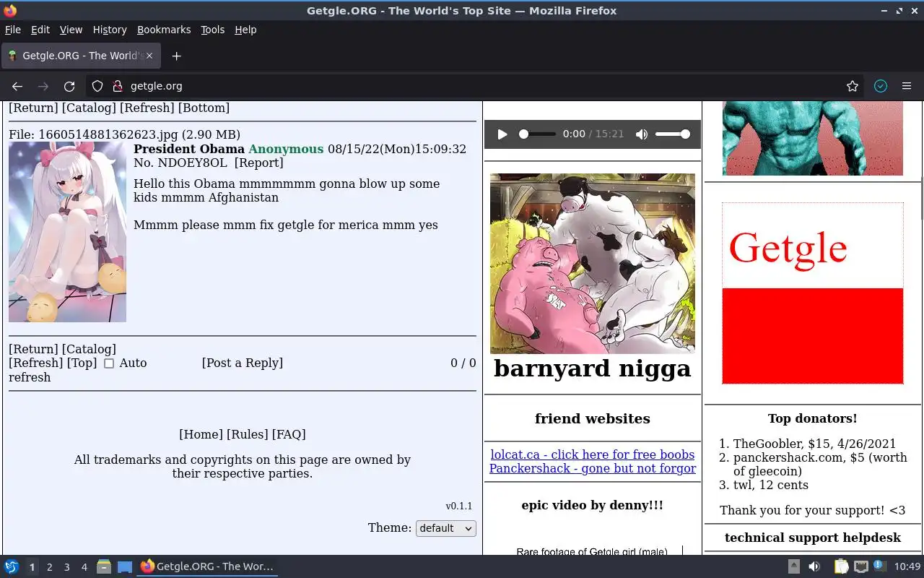The image size is (924, 578).
Task: Open the taskbar start menu icon
Action: pyautogui.click(x=12, y=566)
